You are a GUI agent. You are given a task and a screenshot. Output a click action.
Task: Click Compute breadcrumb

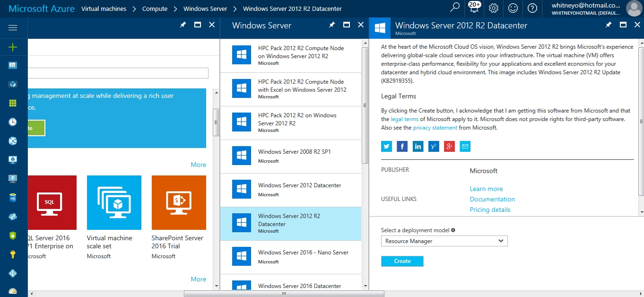(155, 9)
